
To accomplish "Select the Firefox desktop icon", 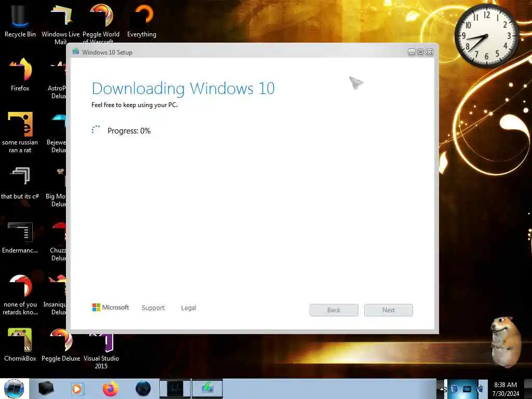I will click(20, 74).
